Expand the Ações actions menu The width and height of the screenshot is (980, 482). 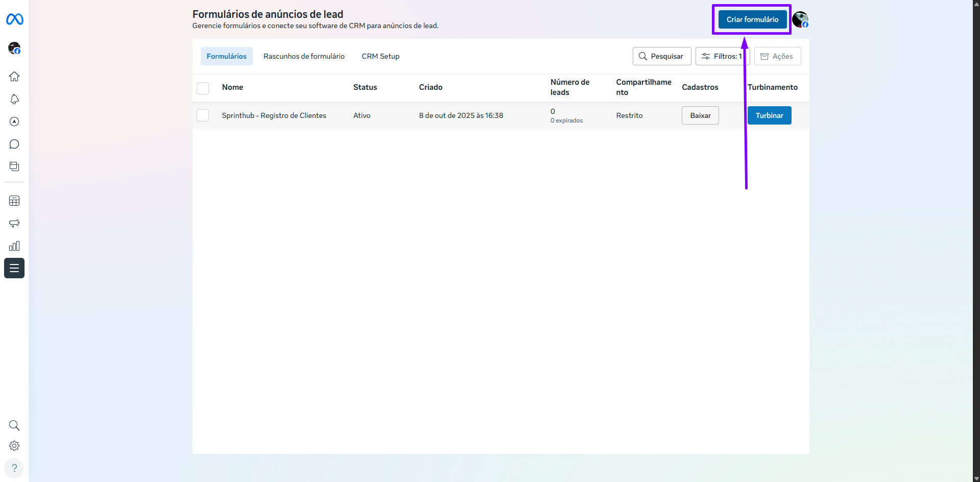[x=777, y=56]
